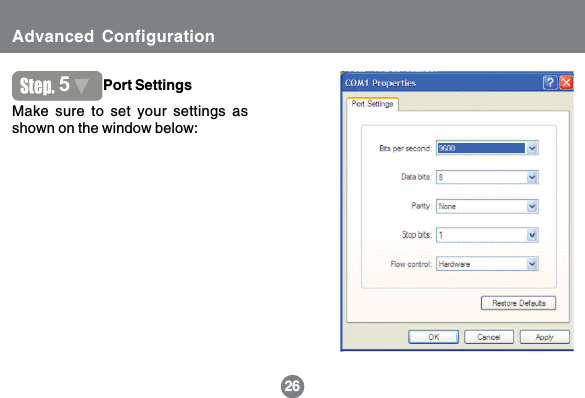The height and width of the screenshot is (398, 585).
Task: Close the COM1 Properties dialog
Action: point(566,82)
